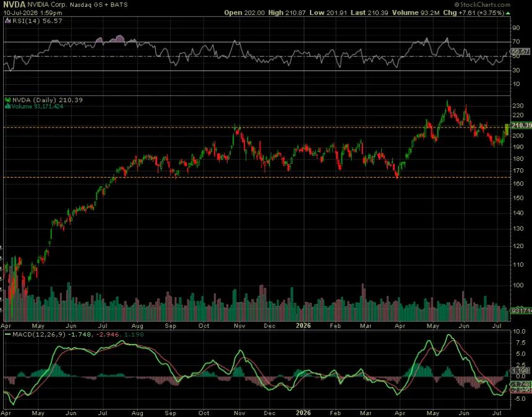Click the bold NVDA ticker symbol in the header
Image resolution: width=532 pixels, height=417 pixels.
[x=14, y=5]
